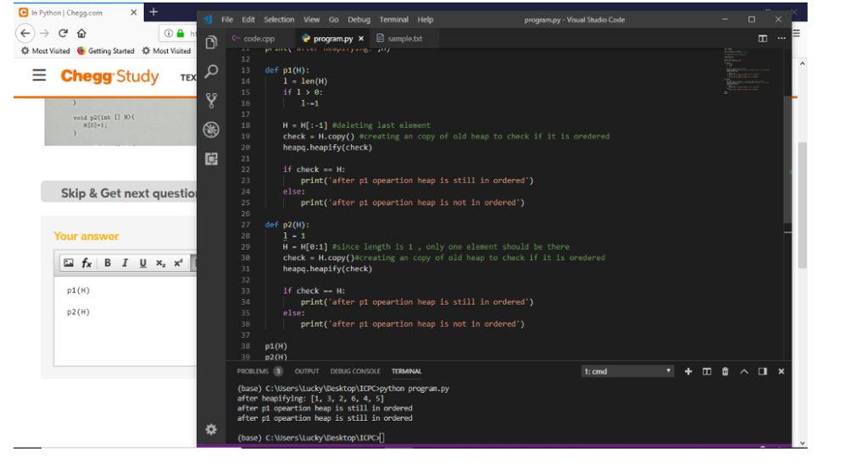Open a new Firefox tab
The height and width of the screenshot is (470, 868).
[153, 12]
